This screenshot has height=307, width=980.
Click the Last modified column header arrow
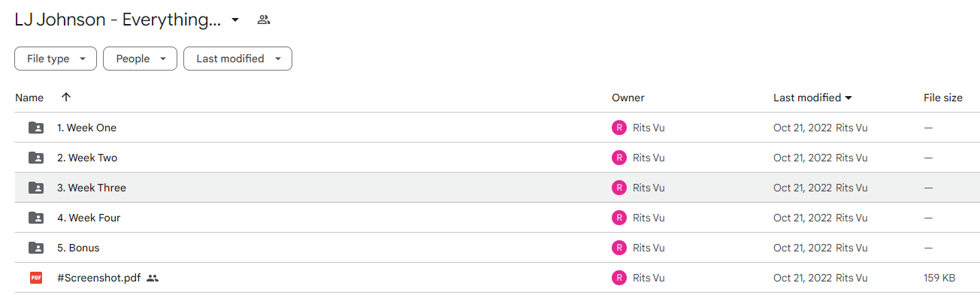pyautogui.click(x=848, y=98)
